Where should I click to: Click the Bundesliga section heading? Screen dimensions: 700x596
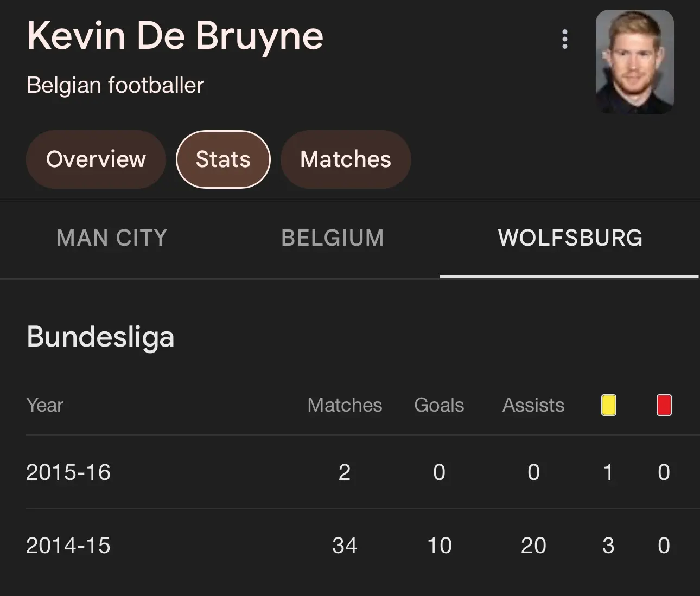100,336
